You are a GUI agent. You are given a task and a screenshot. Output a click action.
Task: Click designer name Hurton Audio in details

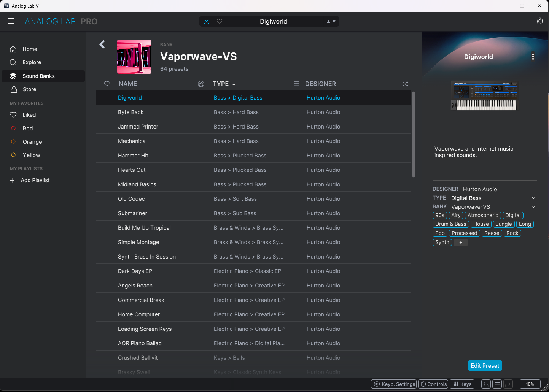480,189
